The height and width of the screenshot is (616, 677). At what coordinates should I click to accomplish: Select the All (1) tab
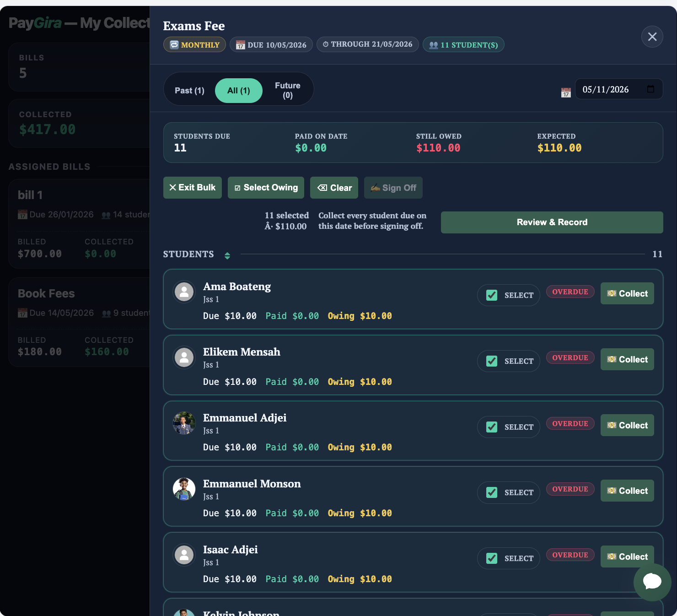tap(239, 91)
